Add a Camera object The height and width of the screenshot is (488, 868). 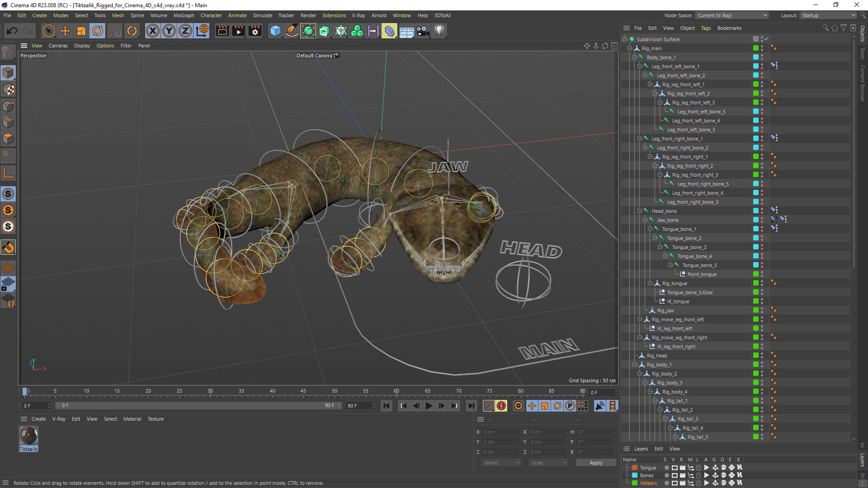coord(423,31)
